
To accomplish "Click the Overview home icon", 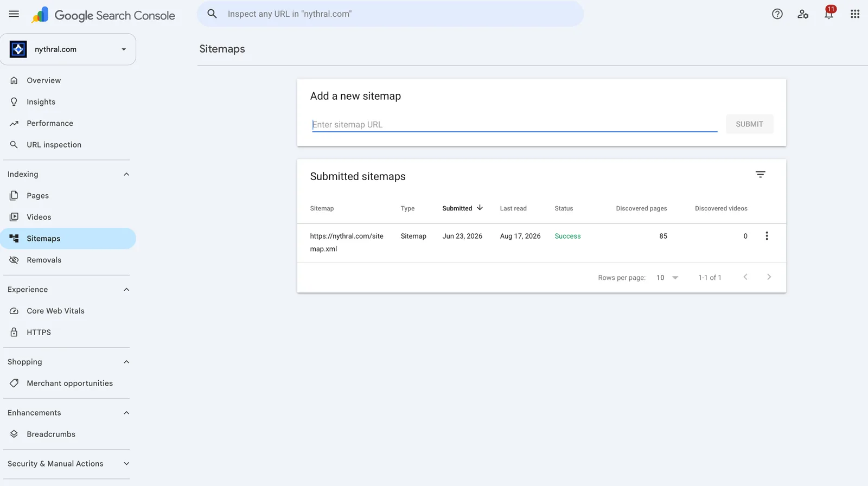I will pos(14,80).
